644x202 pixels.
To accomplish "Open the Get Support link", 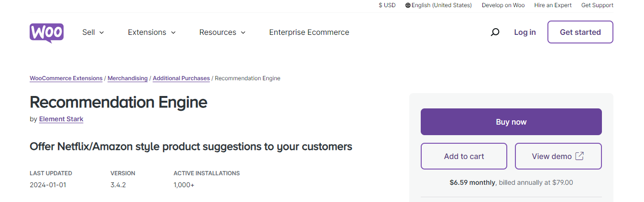I will point(597,5).
